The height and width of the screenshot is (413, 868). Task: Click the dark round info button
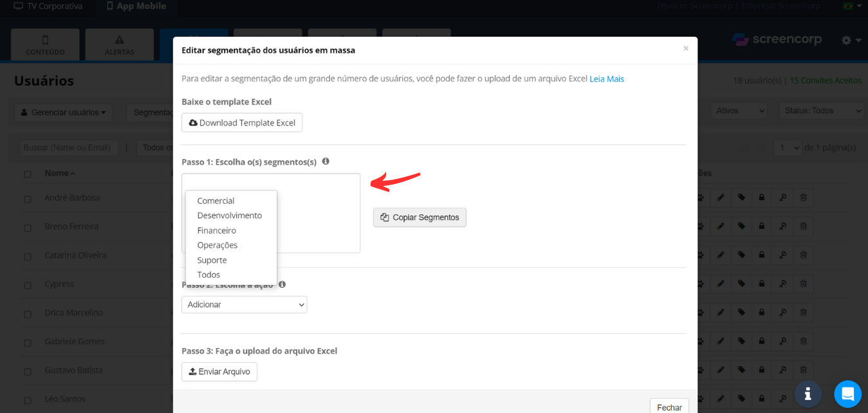click(x=808, y=394)
